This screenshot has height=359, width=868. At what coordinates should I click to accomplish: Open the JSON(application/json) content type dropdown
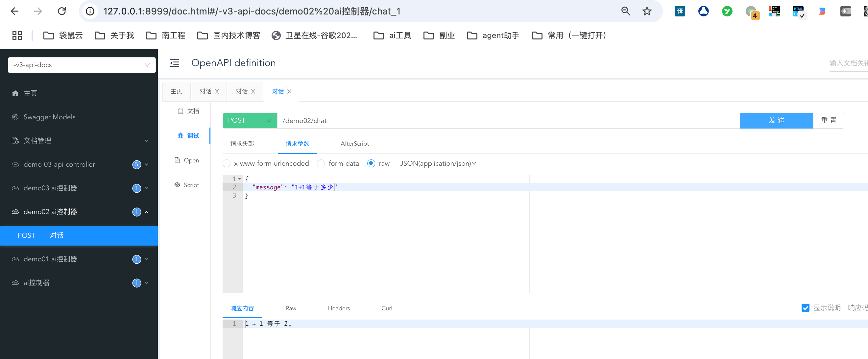click(438, 163)
